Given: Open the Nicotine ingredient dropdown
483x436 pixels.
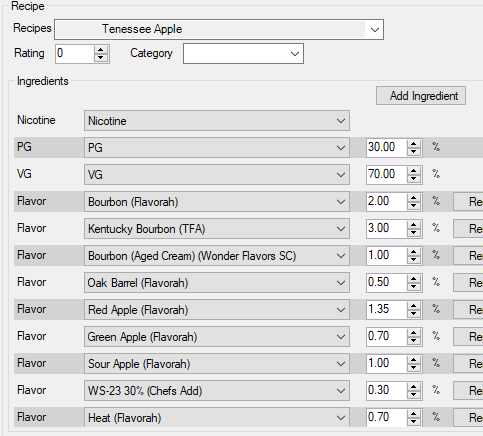Looking at the screenshot, I should click(217, 121).
